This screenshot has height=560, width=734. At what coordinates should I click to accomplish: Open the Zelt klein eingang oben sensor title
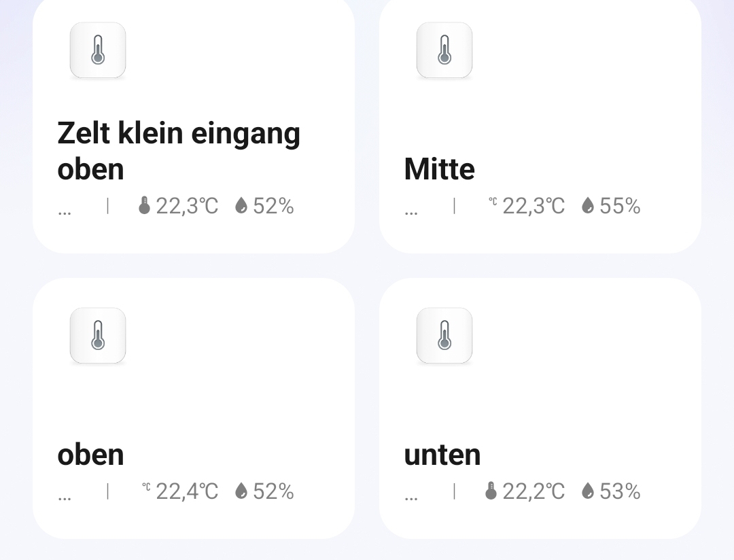179,151
